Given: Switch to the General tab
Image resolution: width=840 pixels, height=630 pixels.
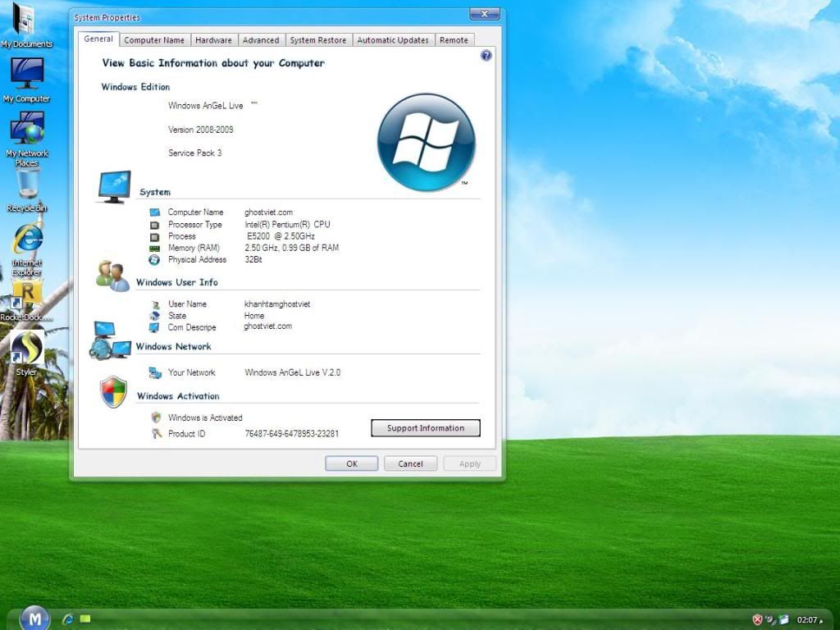Looking at the screenshot, I should tap(98, 39).
